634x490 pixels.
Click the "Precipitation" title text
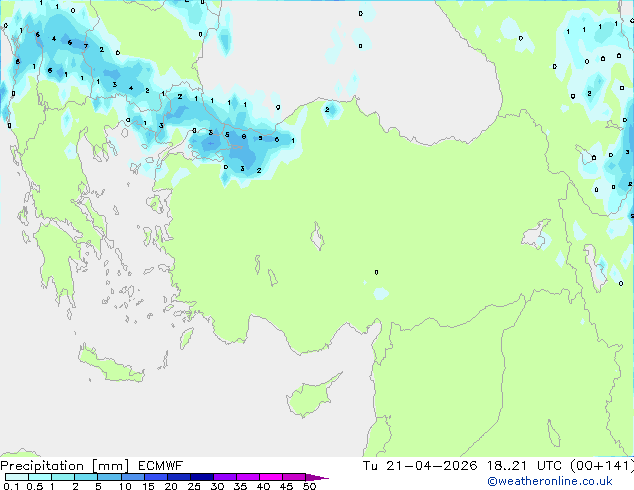pos(42,466)
